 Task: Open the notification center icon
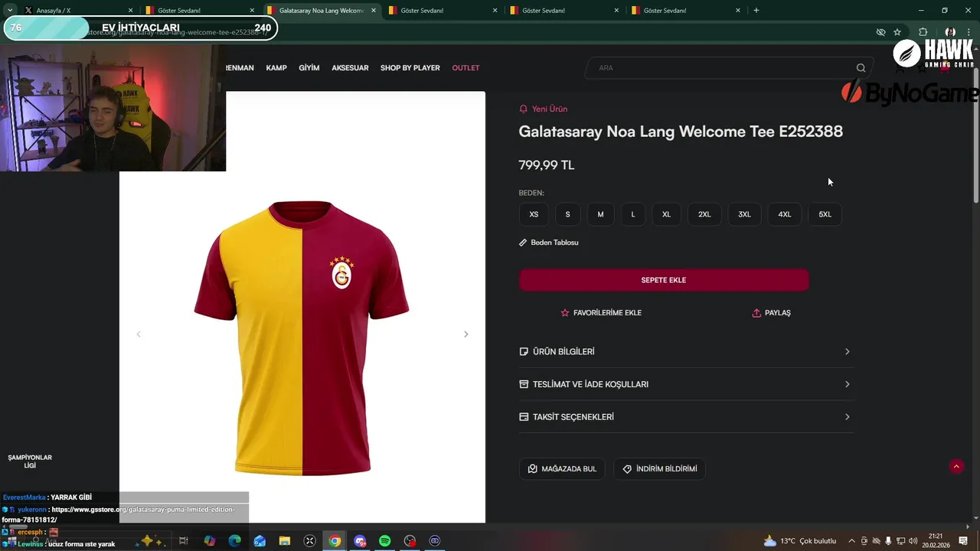[963, 541]
